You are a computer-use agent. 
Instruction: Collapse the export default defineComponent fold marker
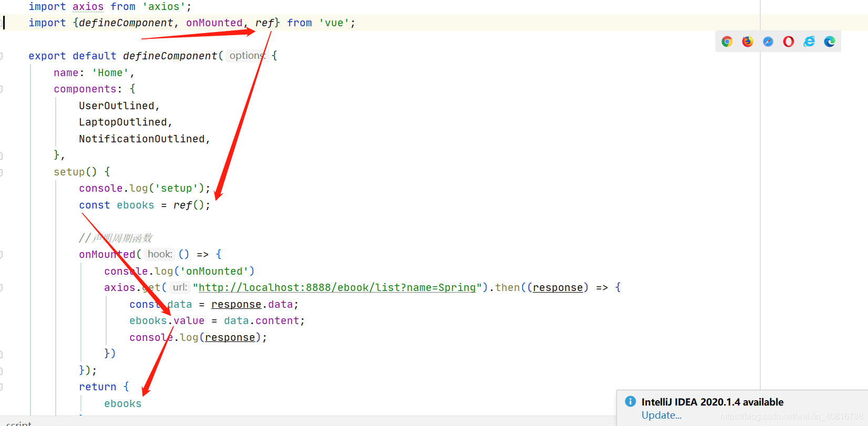(2, 56)
